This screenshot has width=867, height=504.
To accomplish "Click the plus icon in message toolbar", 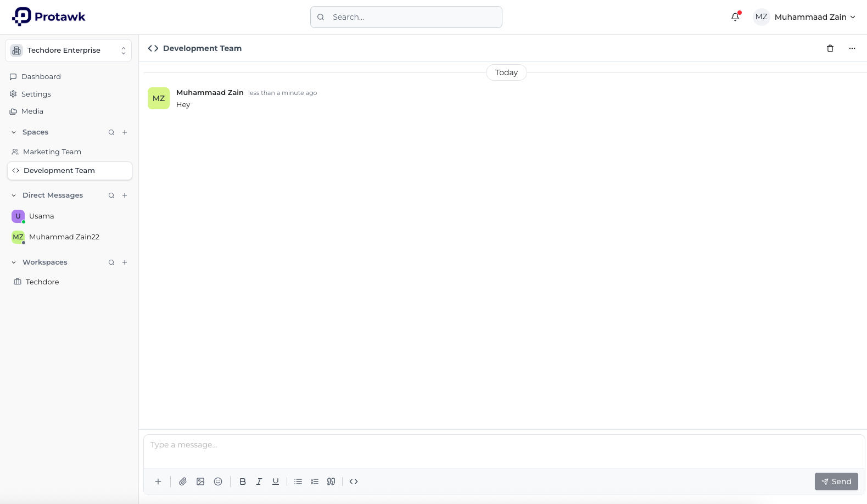I will (158, 481).
